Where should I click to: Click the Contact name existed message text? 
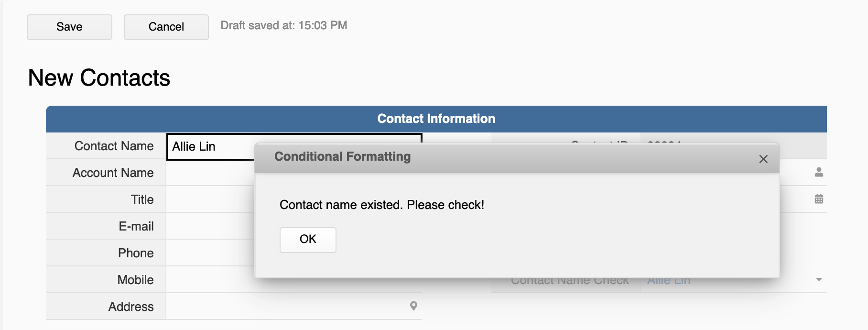382,205
